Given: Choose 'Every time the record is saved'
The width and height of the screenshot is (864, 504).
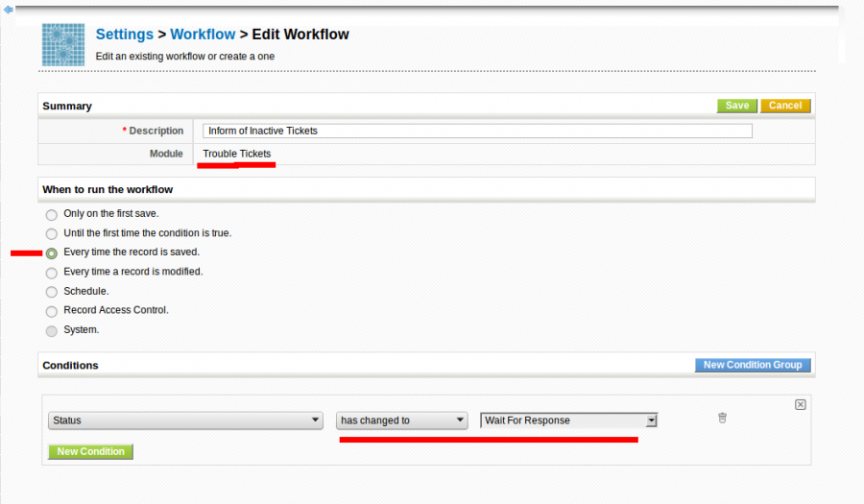Looking at the screenshot, I should (52, 253).
